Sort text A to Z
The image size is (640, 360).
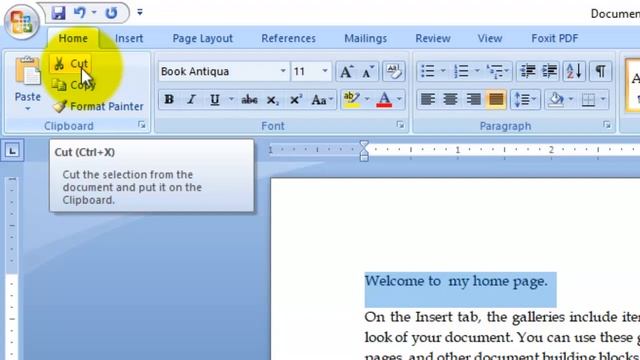(574, 71)
